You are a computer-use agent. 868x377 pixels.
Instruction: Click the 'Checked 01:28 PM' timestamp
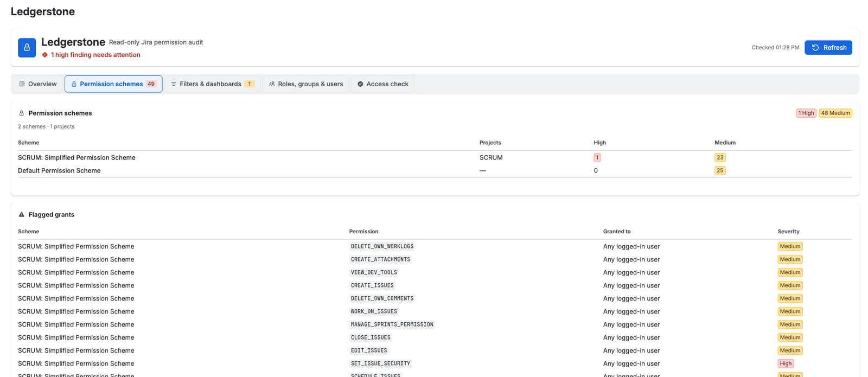click(775, 48)
